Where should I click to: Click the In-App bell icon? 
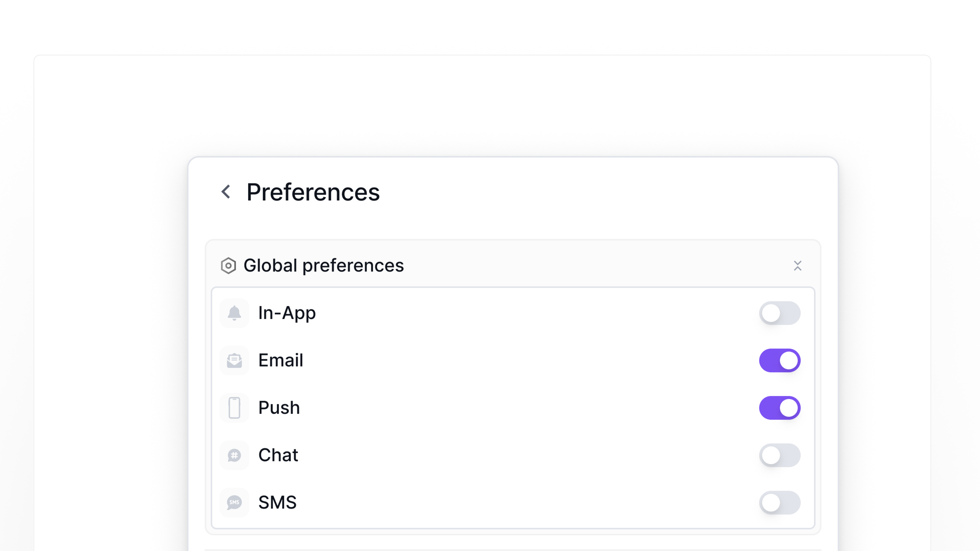pyautogui.click(x=234, y=312)
